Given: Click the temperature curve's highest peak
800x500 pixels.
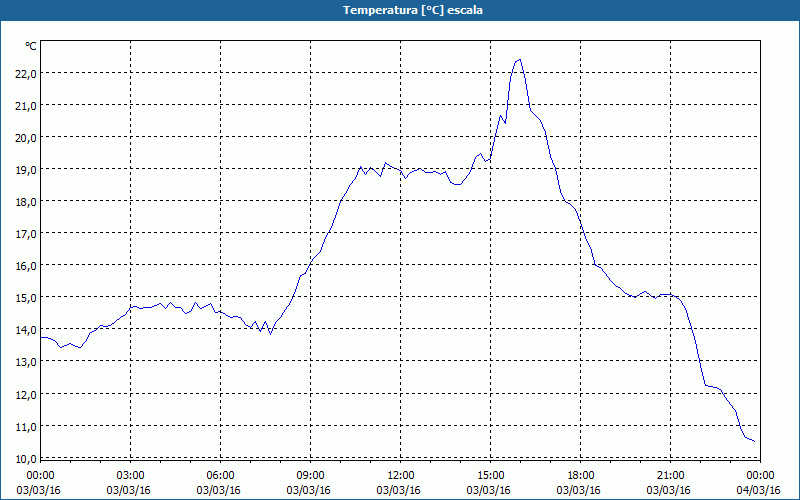Looking at the screenshot, I should tap(519, 60).
